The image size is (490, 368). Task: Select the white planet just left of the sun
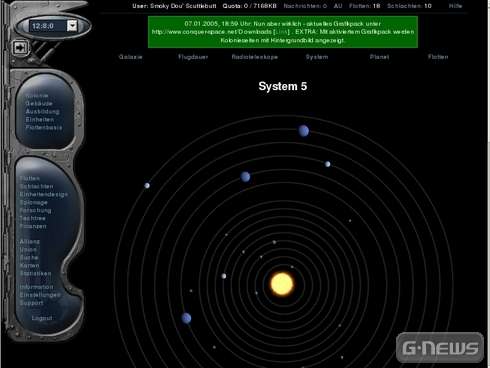point(224,276)
